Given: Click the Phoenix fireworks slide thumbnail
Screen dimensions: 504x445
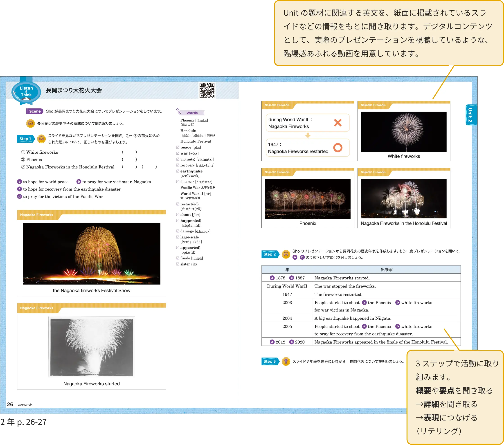Looking at the screenshot, I should [308, 199].
